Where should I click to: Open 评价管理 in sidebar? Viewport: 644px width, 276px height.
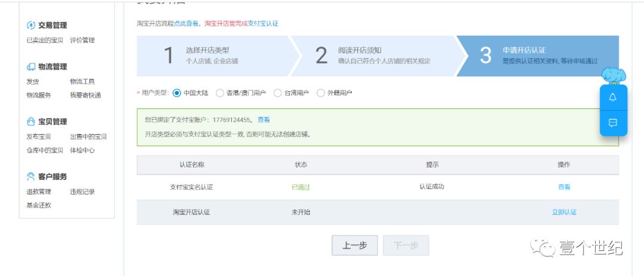click(x=82, y=41)
